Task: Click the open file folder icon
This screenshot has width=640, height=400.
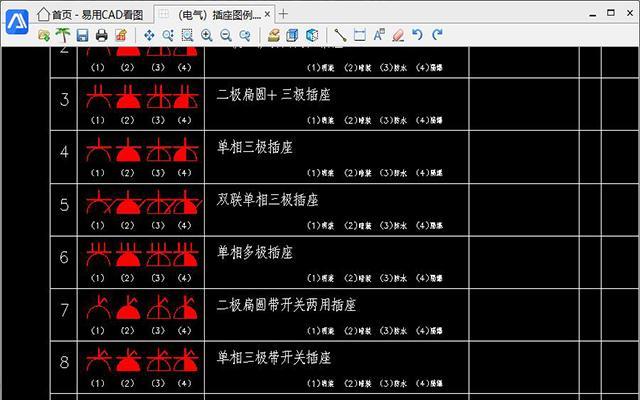Action: [x=43, y=35]
